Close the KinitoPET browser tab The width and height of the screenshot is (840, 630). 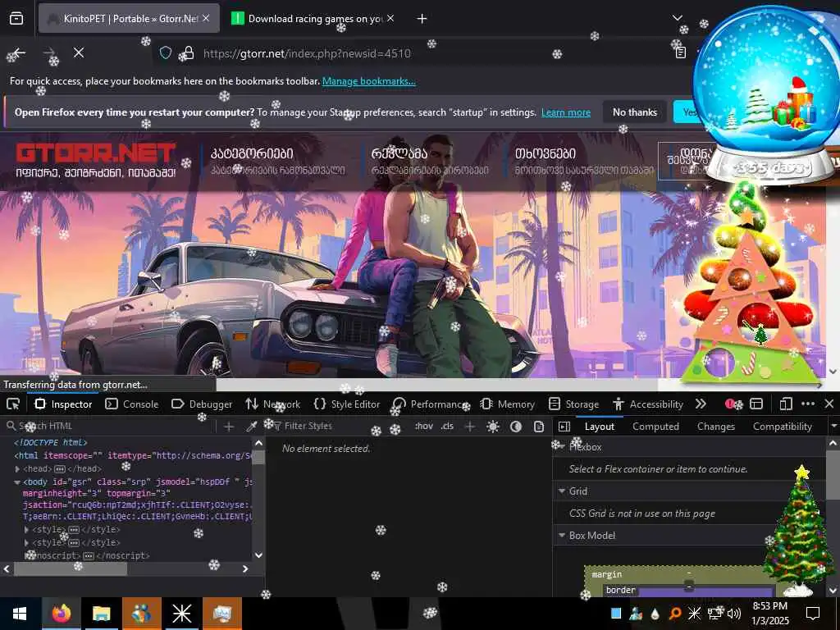206,18
